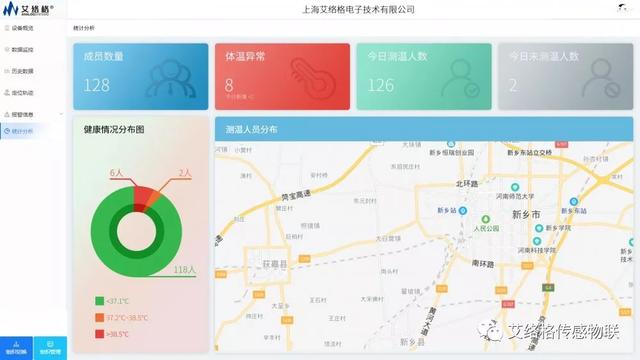Toggle the green <37.1℃ legend swatch
This screenshot has height=360, width=640.
99,301
